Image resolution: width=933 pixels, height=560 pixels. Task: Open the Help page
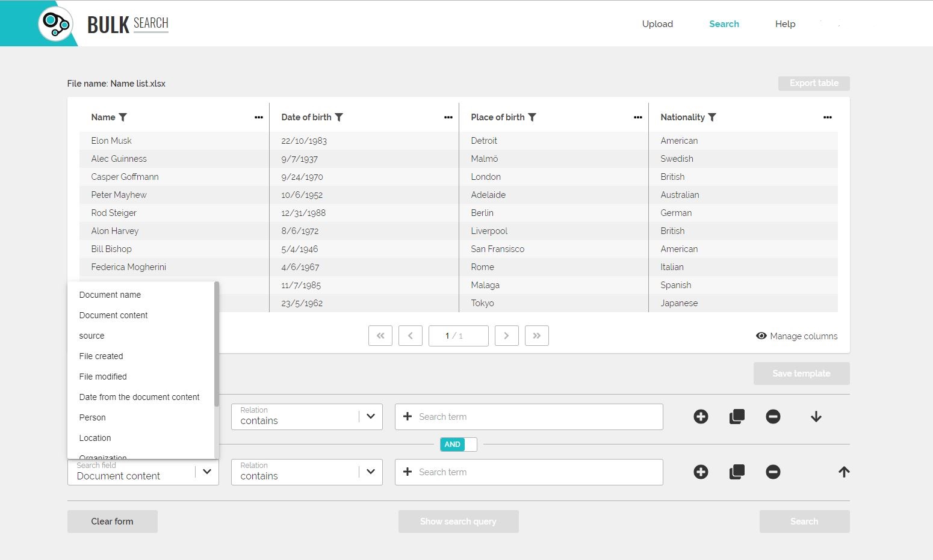pyautogui.click(x=785, y=24)
